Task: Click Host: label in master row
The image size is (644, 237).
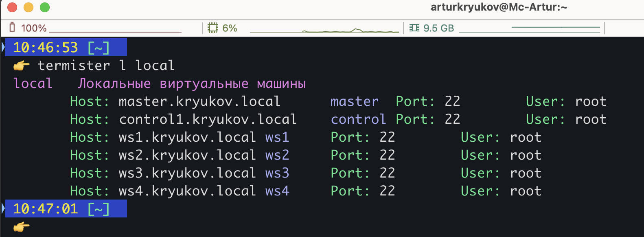Action: click(x=90, y=101)
